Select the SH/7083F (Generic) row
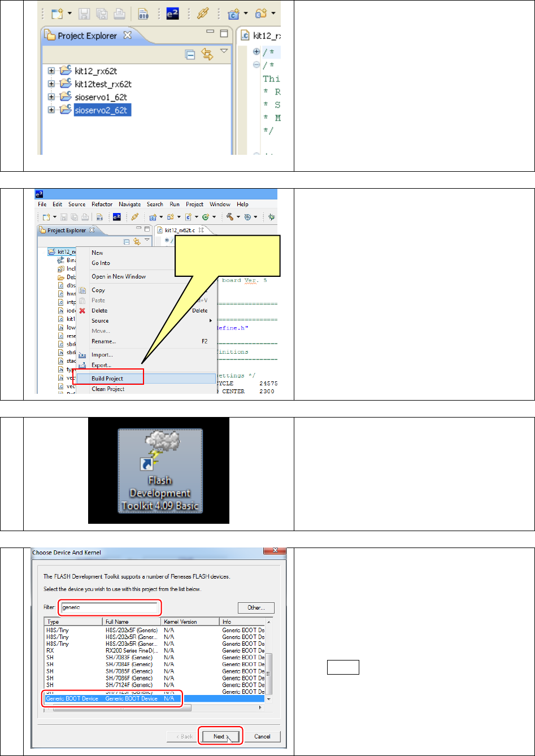 154,657
